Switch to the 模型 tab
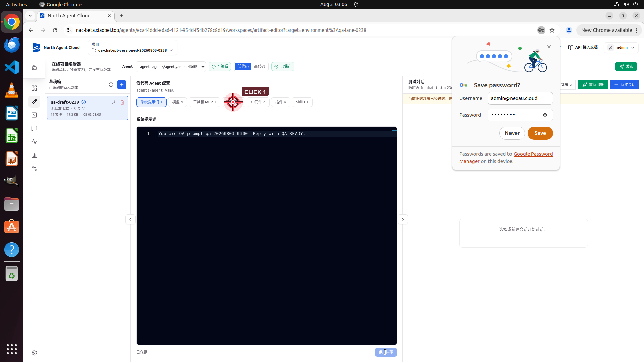Screen dimensions: 644x362 177,102
